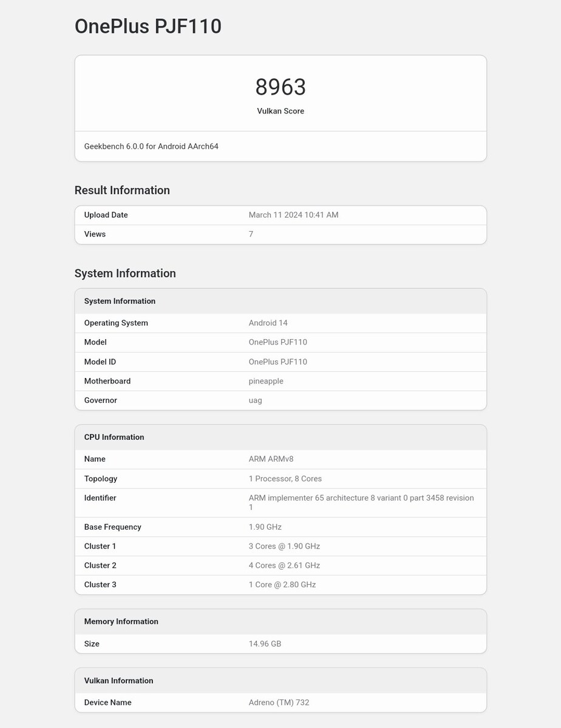Image resolution: width=561 pixels, height=728 pixels.
Task: Click the OnePlus PJF110 page title
Action: [x=148, y=27]
